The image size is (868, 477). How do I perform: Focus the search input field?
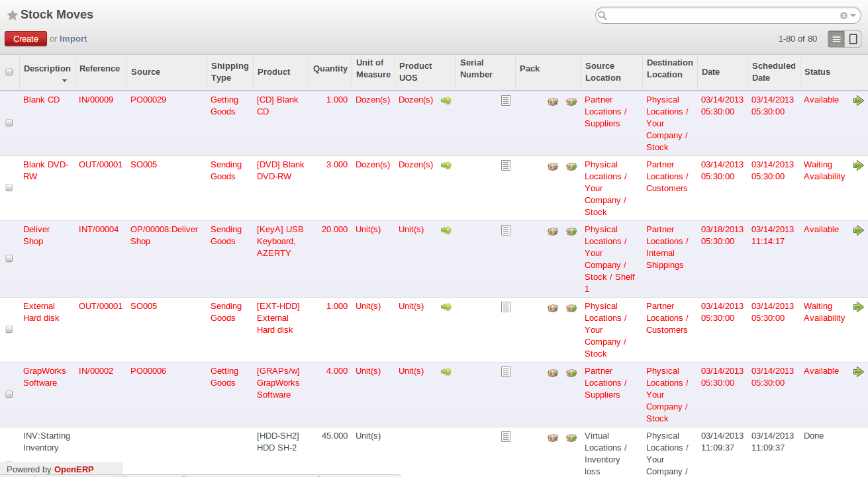(x=722, y=15)
